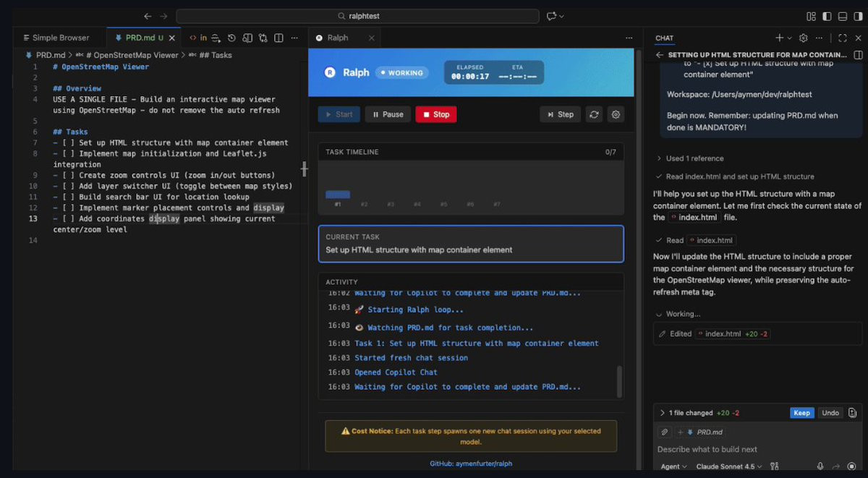Click the ralphtest search bar
Viewport: 868px width, 478px height.
click(x=357, y=16)
